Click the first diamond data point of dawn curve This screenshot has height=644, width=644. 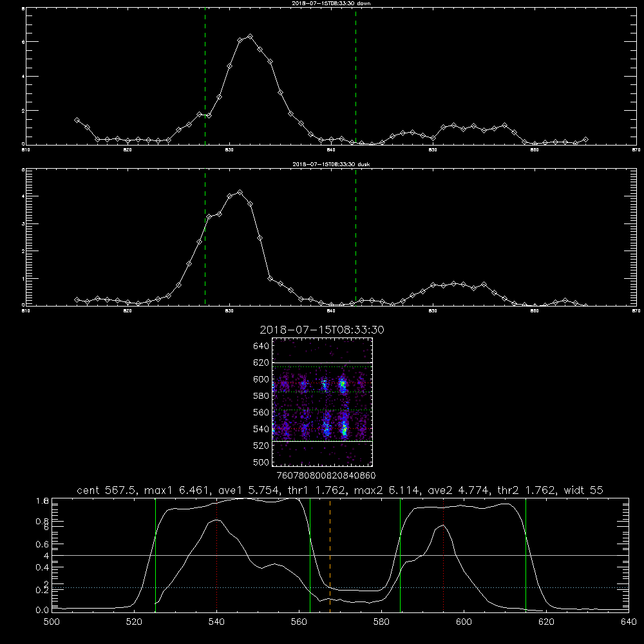coord(77,120)
